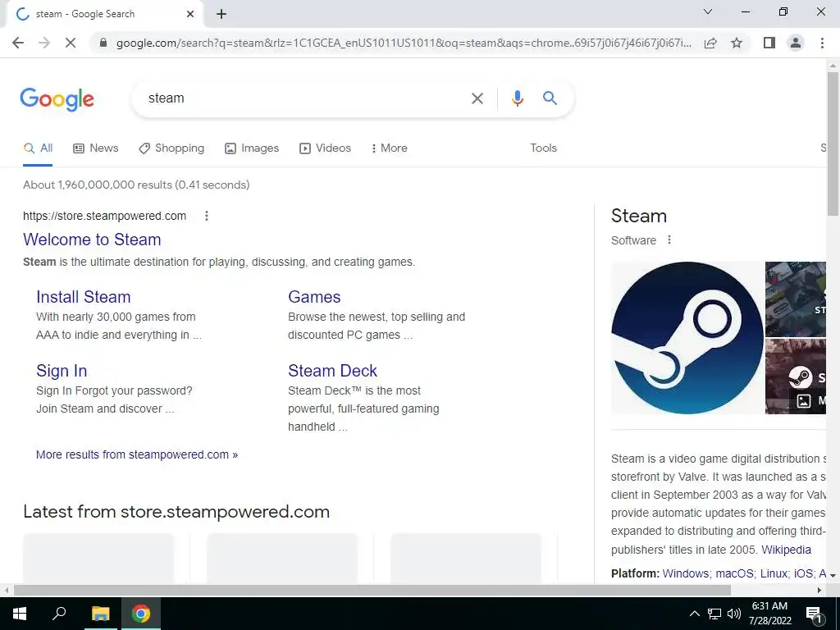Viewport: 840px width, 630px height.
Task: Start voice search with the microphone icon
Action: pyautogui.click(x=517, y=98)
